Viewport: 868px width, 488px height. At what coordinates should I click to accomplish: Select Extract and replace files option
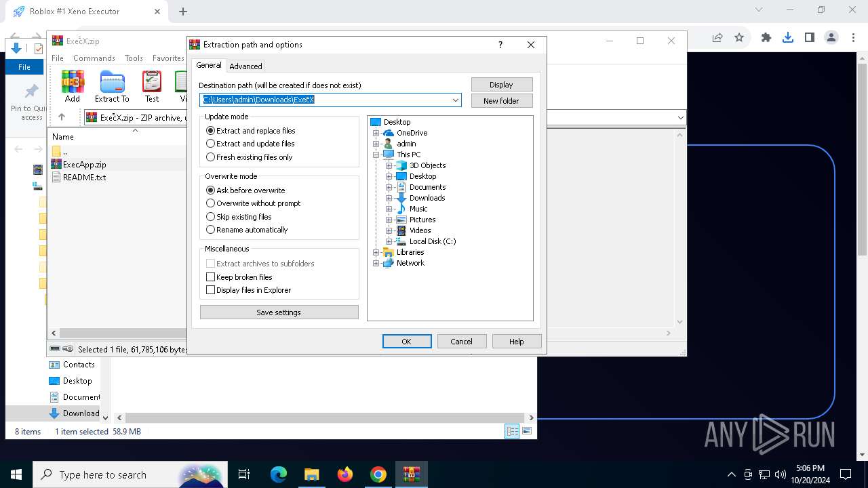(251, 131)
